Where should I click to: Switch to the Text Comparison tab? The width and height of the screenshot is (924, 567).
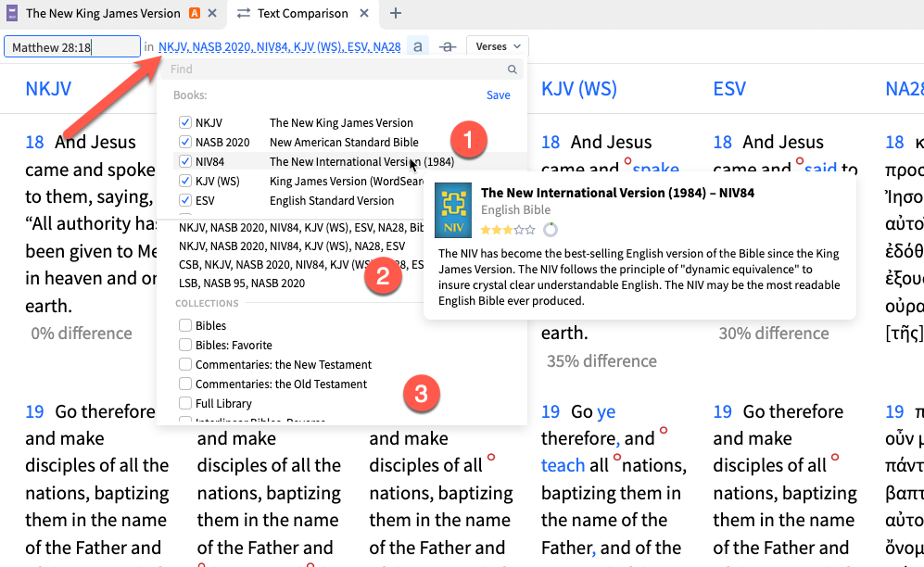click(303, 13)
